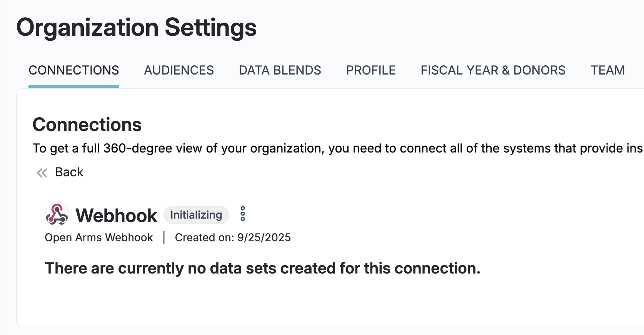Open the Data Blends tab
This screenshot has height=335, width=644.
click(x=280, y=70)
